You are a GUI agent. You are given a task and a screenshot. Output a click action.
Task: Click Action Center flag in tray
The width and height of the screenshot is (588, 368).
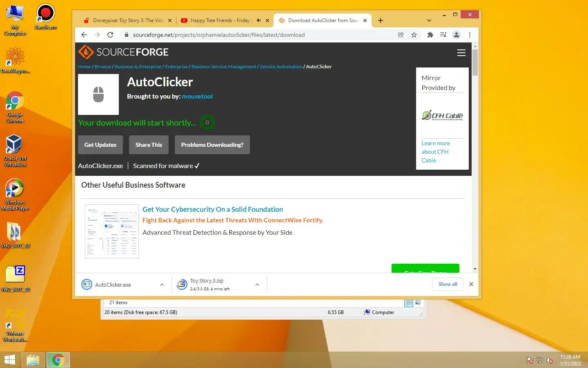click(530, 360)
